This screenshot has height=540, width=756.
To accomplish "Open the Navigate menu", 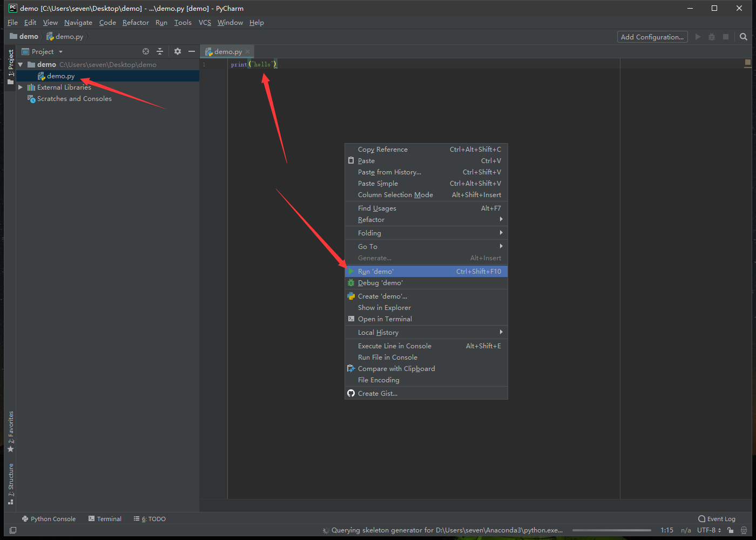I will (x=78, y=23).
